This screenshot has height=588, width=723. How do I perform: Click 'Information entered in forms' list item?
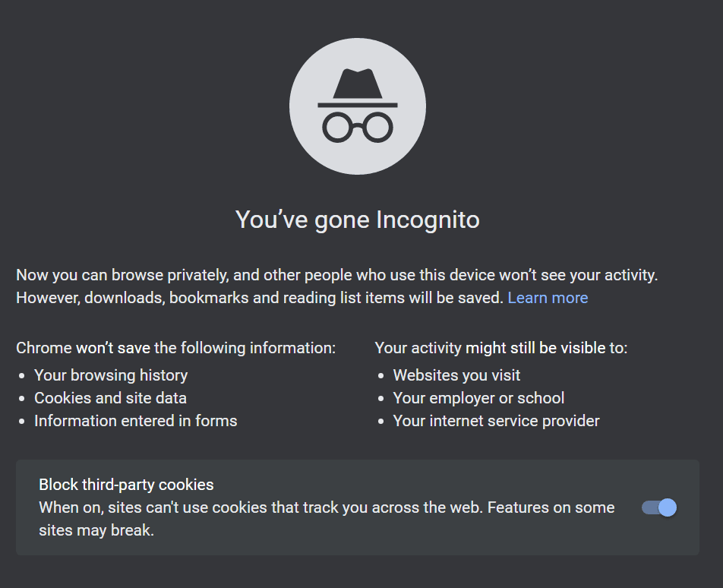click(135, 420)
